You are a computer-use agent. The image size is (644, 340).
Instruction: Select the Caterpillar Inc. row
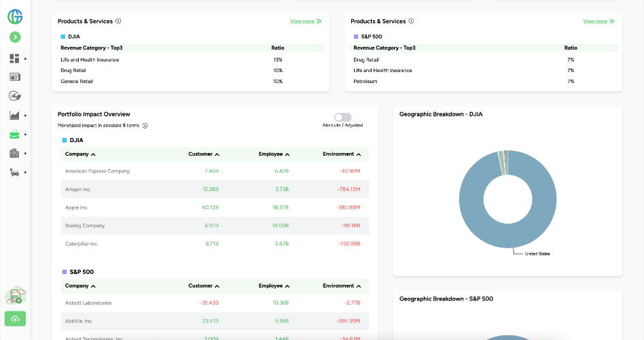pyautogui.click(x=215, y=244)
